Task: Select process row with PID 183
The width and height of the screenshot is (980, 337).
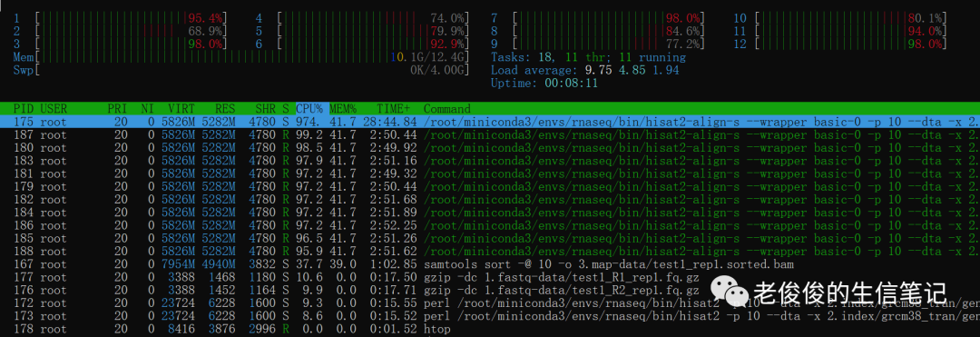Action: pos(490,160)
